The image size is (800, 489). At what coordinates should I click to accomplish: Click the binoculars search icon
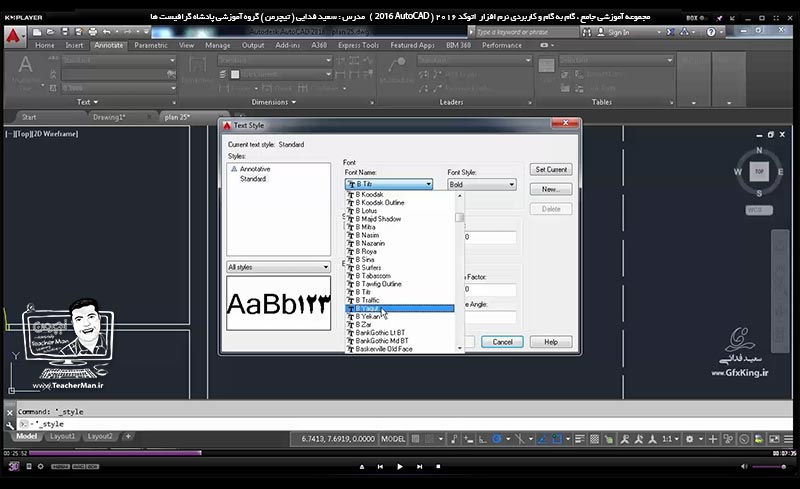587,32
